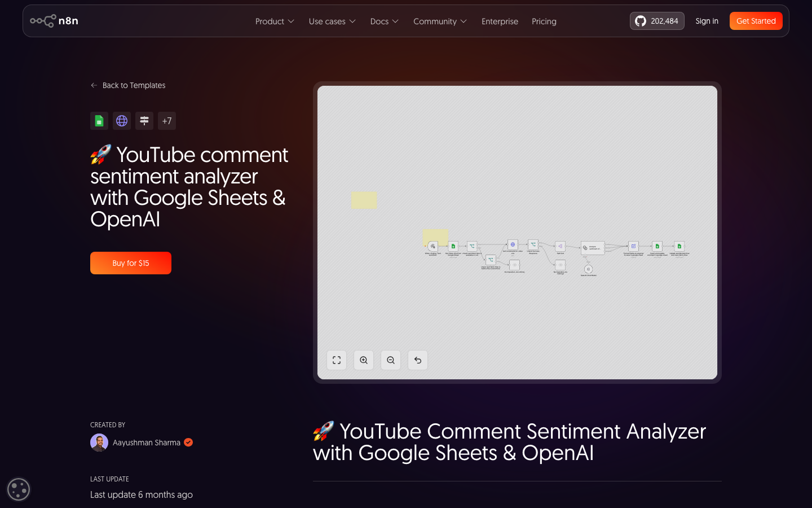Select the Update last fetched time sheet node

[679, 247]
